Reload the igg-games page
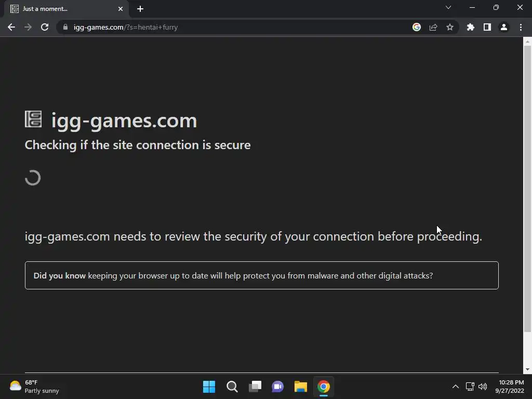 tap(45, 27)
